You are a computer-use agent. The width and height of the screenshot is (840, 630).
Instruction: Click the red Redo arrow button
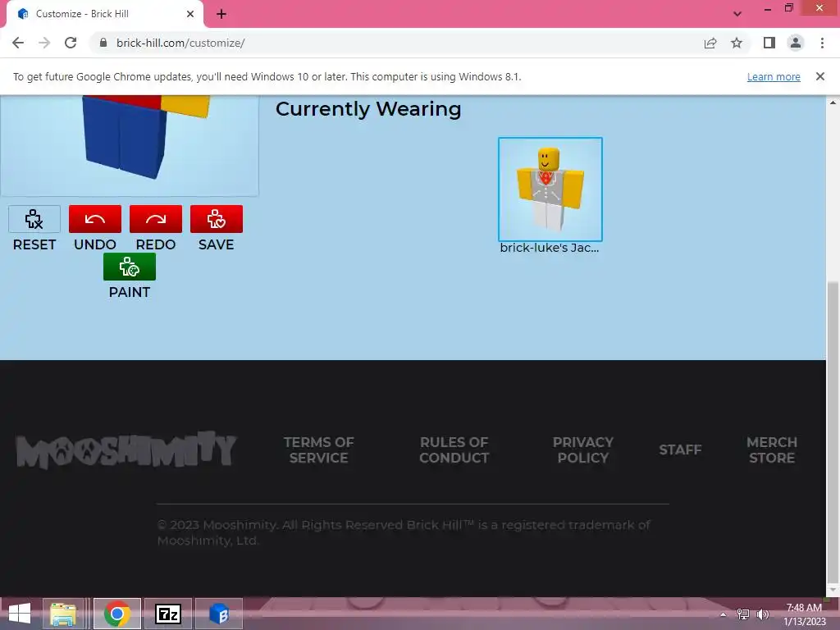155,219
